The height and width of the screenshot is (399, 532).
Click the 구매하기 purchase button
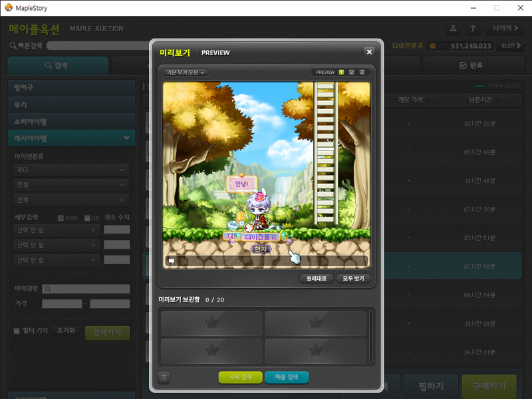pos(489,386)
